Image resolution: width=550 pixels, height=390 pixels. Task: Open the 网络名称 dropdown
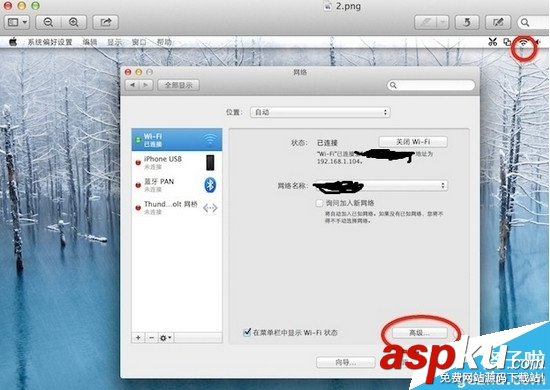click(x=380, y=185)
